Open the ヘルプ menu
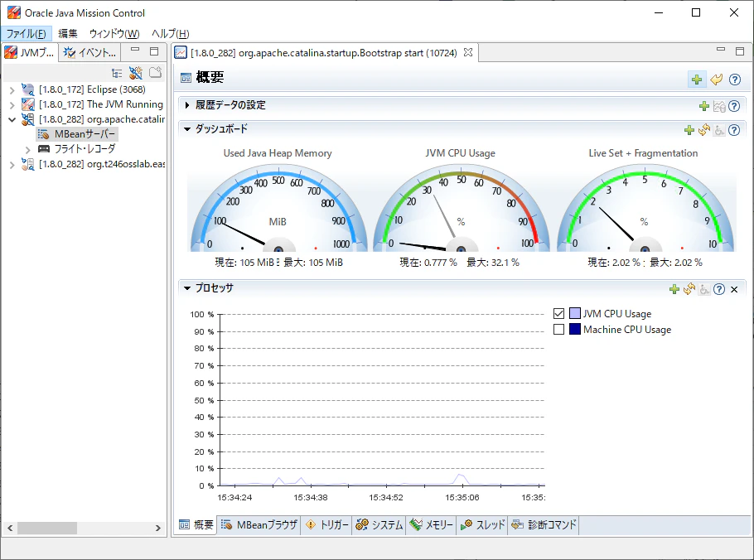Image resolution: width=754 pixels, height=560 pixels. 170,34
